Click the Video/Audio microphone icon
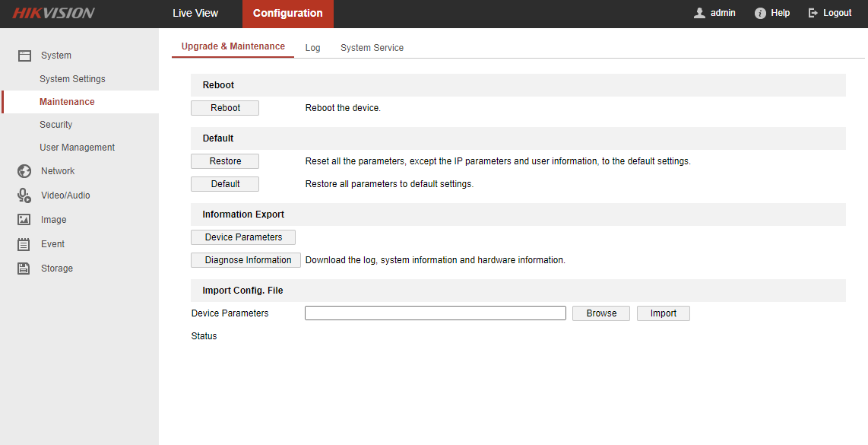Image resolution: width=868 pixels, height=445 pixels. click(x=24, y=195)
